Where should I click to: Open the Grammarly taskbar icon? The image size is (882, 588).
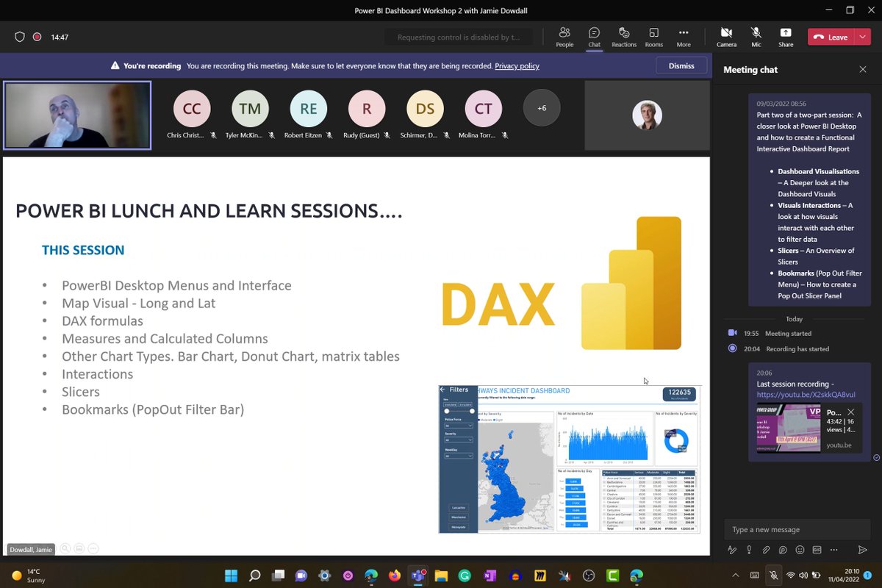coord(465,576)
